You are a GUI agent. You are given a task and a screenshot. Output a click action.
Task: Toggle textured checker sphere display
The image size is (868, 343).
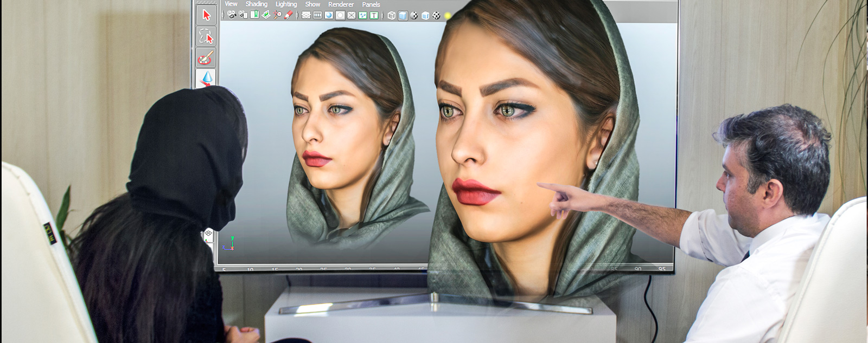pyautogui.click(x=414, y=16)
